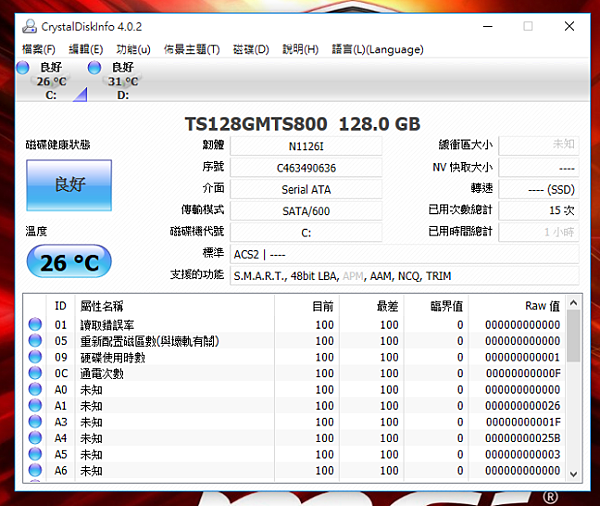The height and width of the screenshot is (506, 600).
Task: Click raw value 00000000001F
Action: pos(523,422)
